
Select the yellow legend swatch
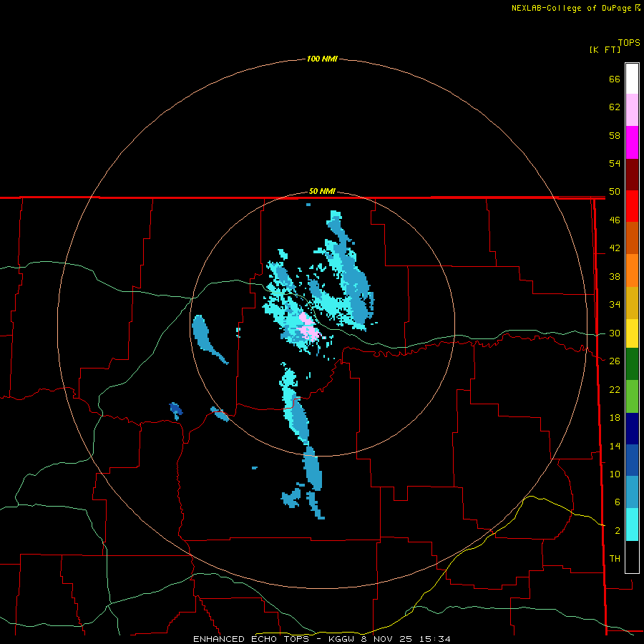[x=632, y=333]
